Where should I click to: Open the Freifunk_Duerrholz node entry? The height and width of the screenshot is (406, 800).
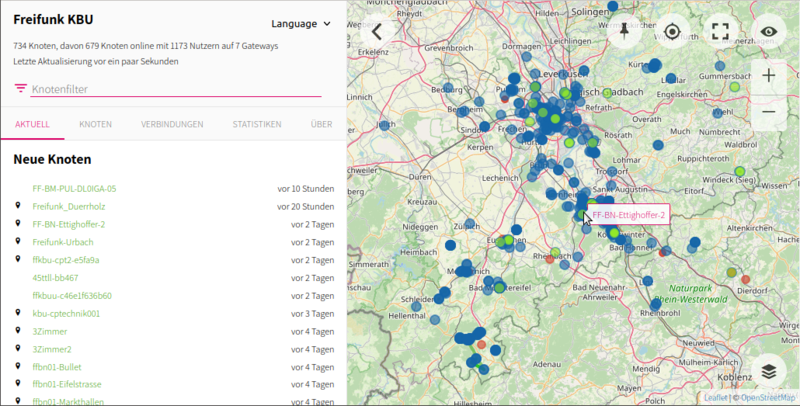[x=69, y=206]
